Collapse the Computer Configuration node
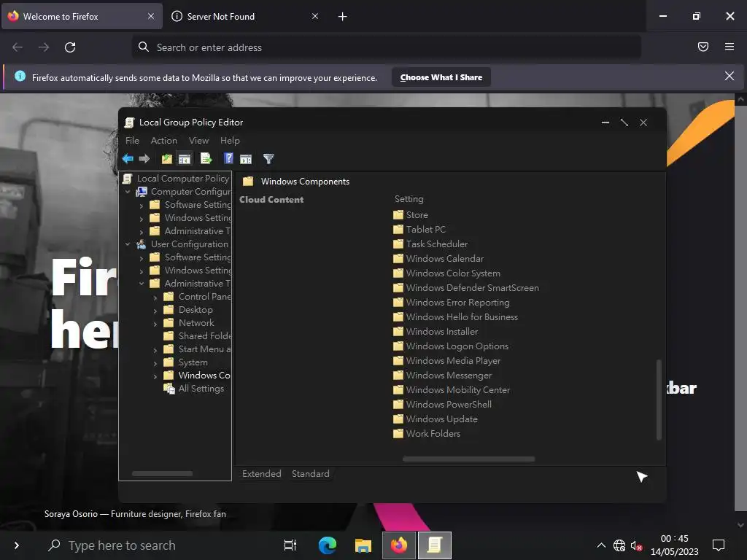The image size is (747, 560). (128, 192)
